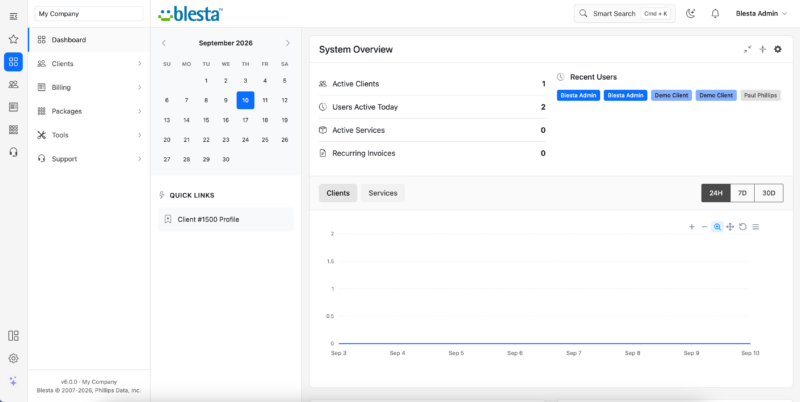Screen dimensions: 800x402
Task: Zoom out on the chart minus icon
Action: pos(705,227)
